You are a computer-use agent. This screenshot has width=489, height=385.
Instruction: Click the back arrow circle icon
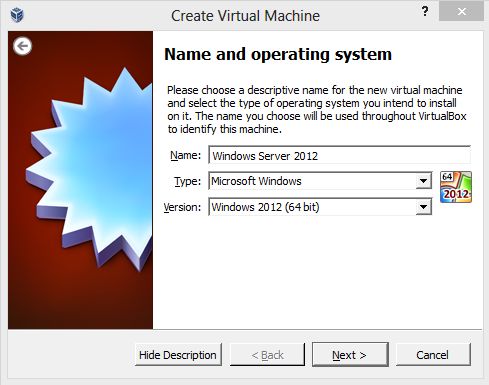coord(23,46)
